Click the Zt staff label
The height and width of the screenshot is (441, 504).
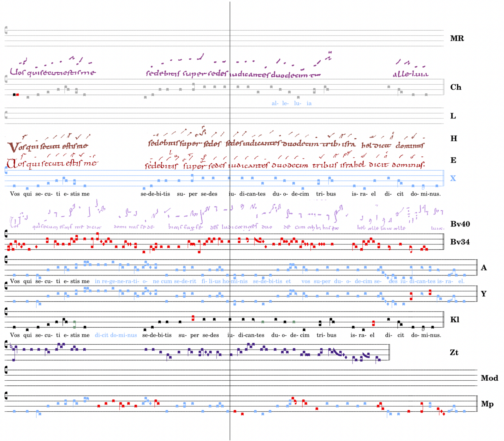[x=454, y=353]
